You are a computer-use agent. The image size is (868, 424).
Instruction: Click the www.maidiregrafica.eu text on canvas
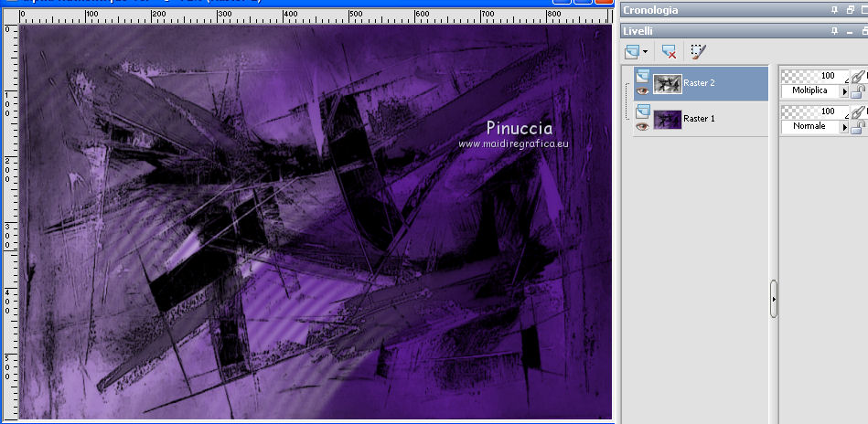pyautogui.click(x=513, y=143)
